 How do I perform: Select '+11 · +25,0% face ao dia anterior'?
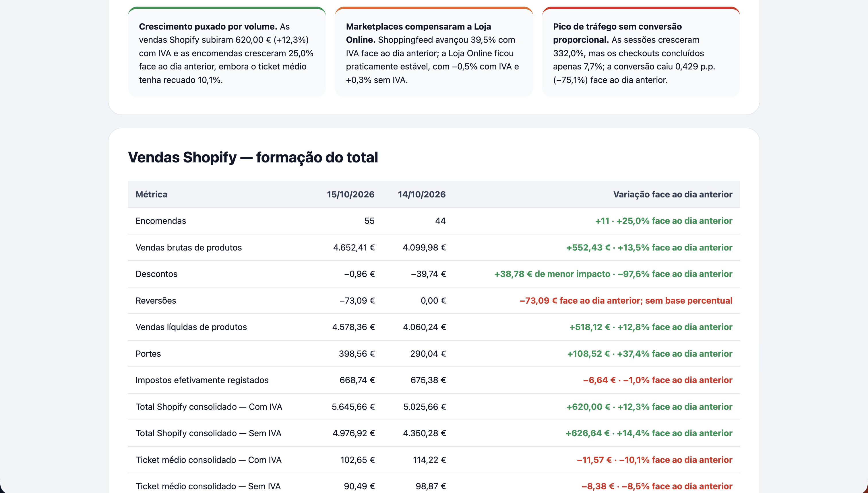click(x=664, y=221)
